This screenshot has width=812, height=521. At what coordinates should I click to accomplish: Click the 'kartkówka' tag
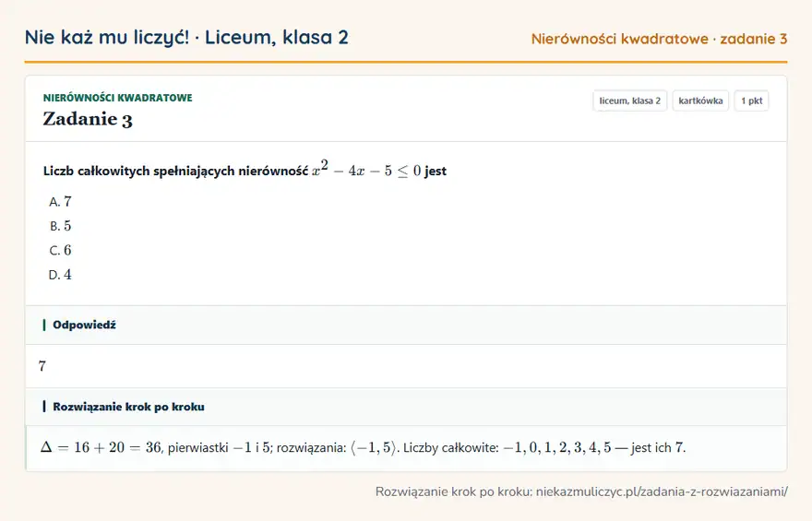point(700,101)
